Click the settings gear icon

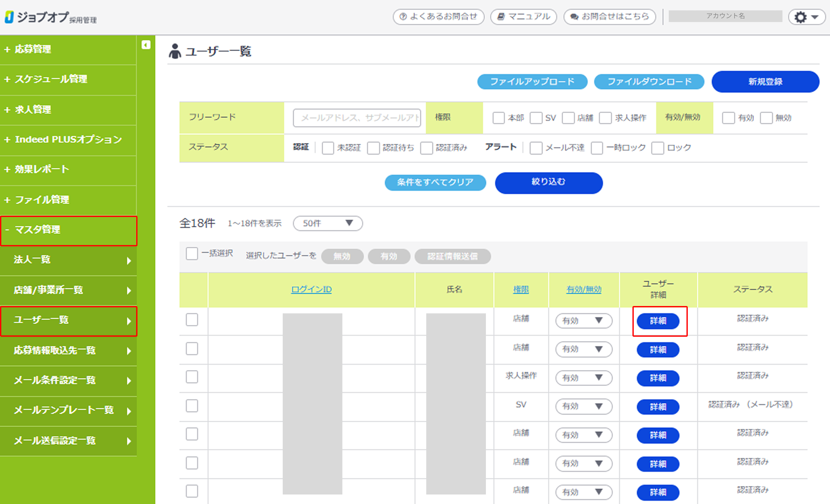[x=801, y=17]
